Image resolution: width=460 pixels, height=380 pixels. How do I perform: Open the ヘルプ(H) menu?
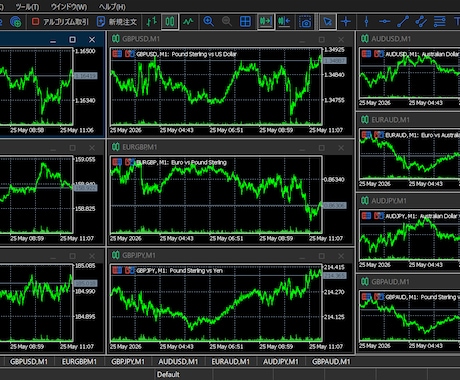coord(112,7)
